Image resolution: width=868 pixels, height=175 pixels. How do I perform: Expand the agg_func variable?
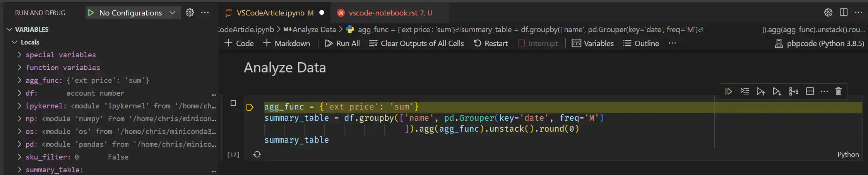19,81
